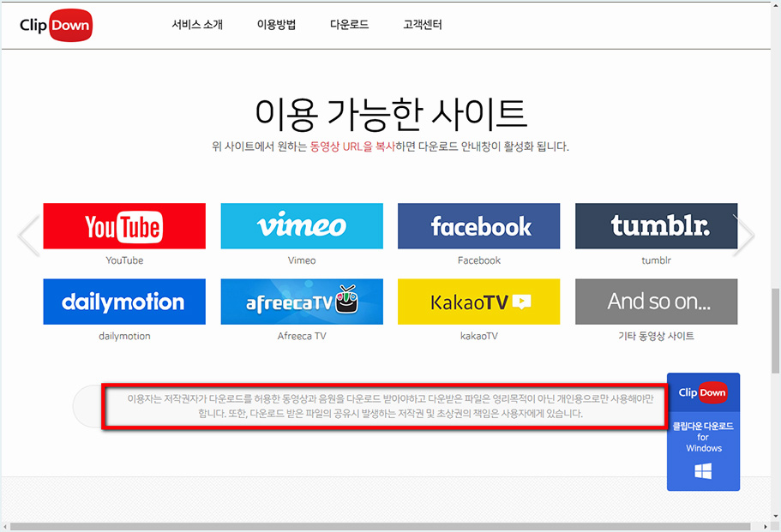The width and height of the screenshot is (781, 532).
Task: Click the red 동영상 URL을 복사 text
Action: [351, 146]
